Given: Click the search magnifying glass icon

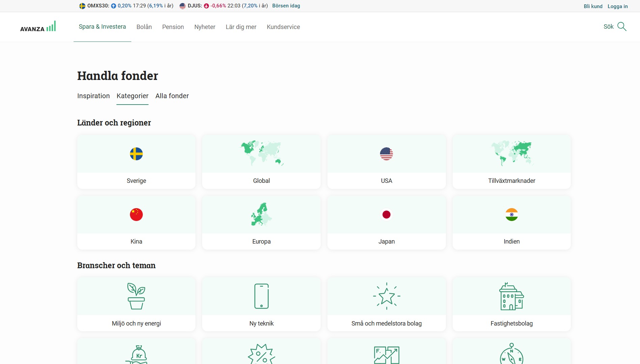Looking at the screenshot, I should [622, 27].
